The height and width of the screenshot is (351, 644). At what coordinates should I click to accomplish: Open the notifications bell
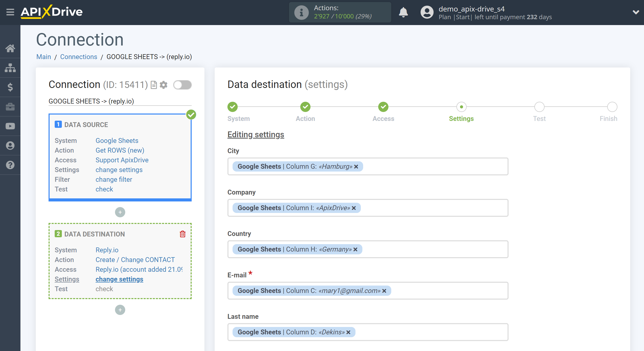(x=403, y=12)
